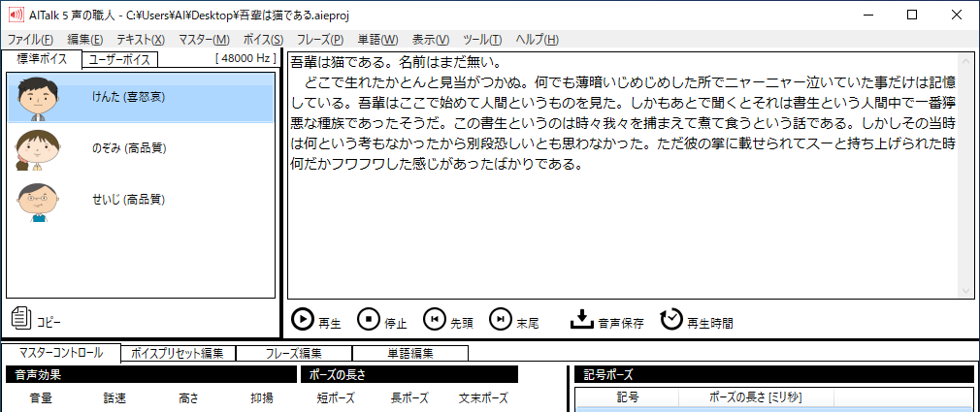Click the 末尾 label

pos(528,324)
